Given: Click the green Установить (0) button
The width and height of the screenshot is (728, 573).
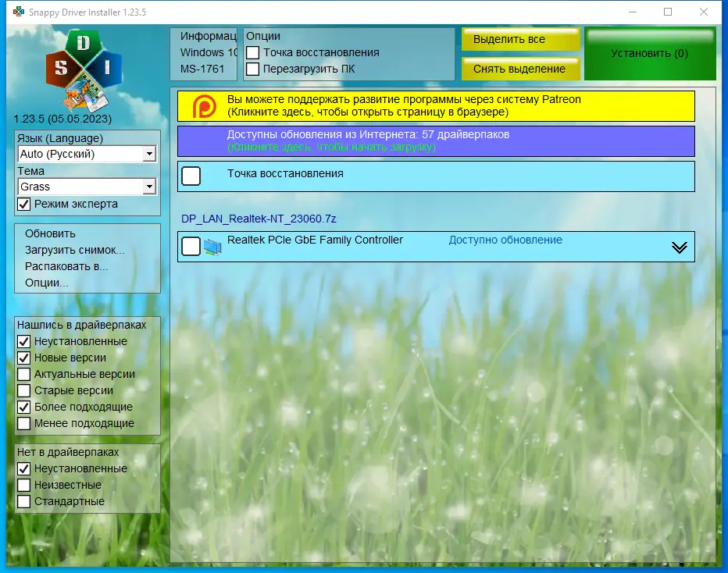Looking at the screenshot, I should coord(650,53).
